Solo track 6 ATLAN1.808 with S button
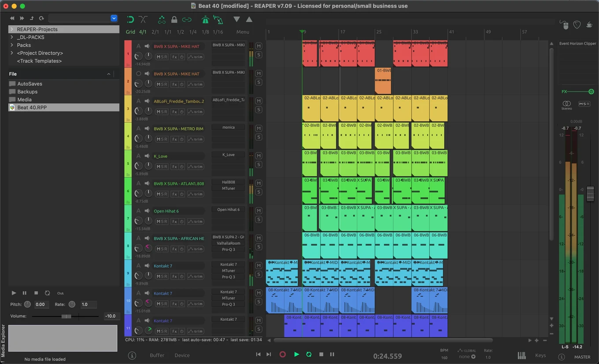This screenshot has height=364, width=599. point(259,192)
